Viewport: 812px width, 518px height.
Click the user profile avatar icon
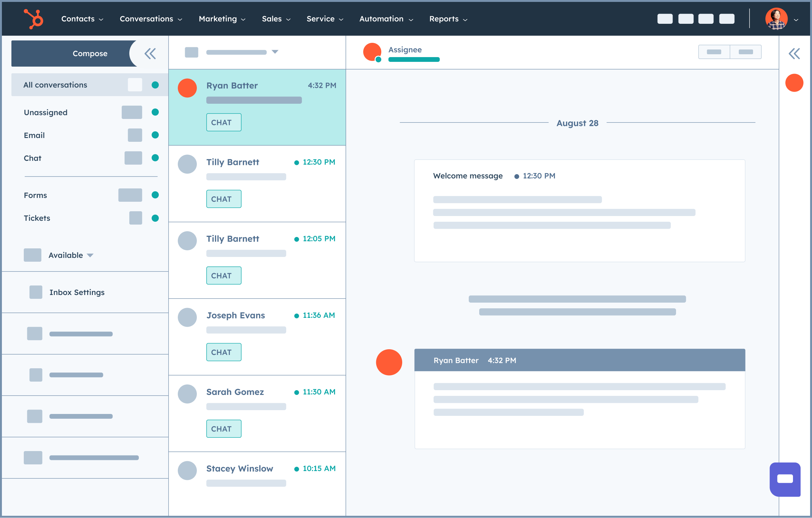click(x=776, y=18)
